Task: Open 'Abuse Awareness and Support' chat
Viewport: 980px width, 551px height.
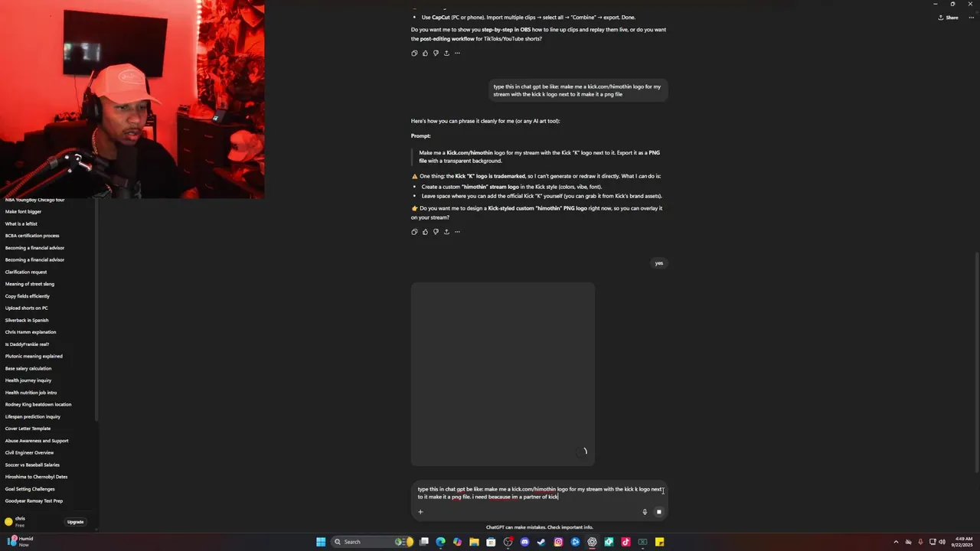Action: point(37,441)
